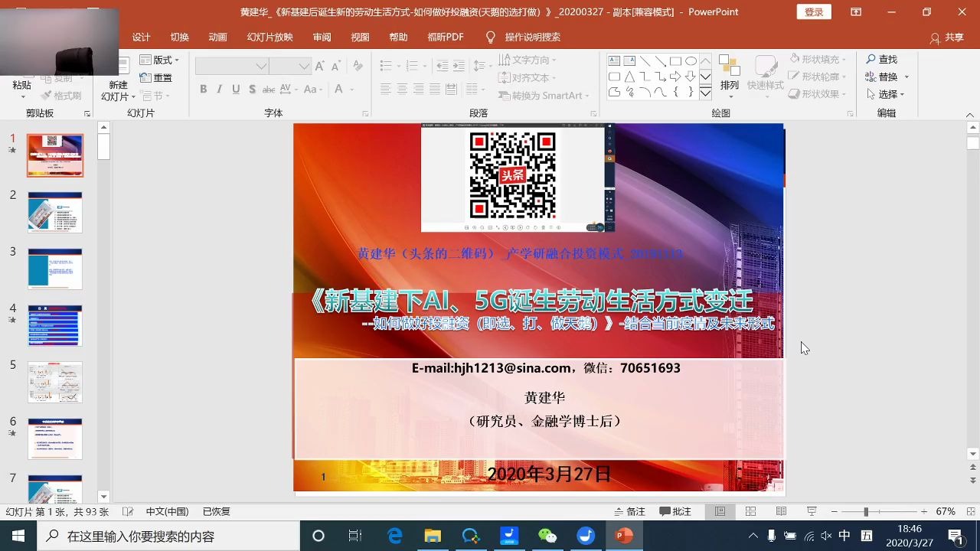The width and height of the screenshot is (980, 551).
Task: Expand the shapes gallery more button
Action: click(x=705, y=93)
